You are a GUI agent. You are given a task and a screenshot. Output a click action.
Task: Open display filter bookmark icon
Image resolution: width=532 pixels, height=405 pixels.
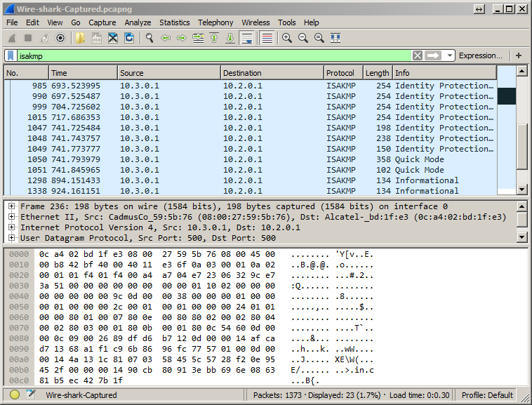[11, 55]
